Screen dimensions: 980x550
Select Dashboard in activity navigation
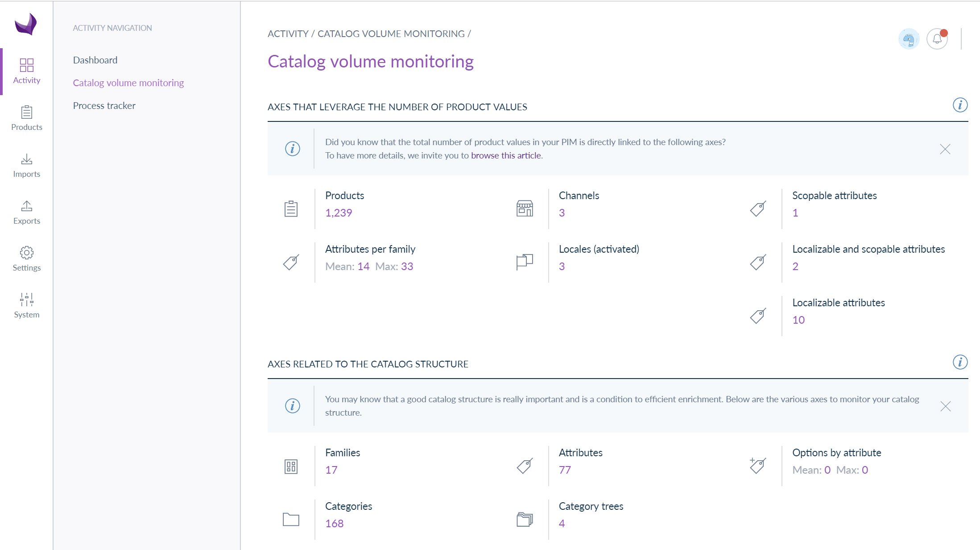(x=95, y=60)
